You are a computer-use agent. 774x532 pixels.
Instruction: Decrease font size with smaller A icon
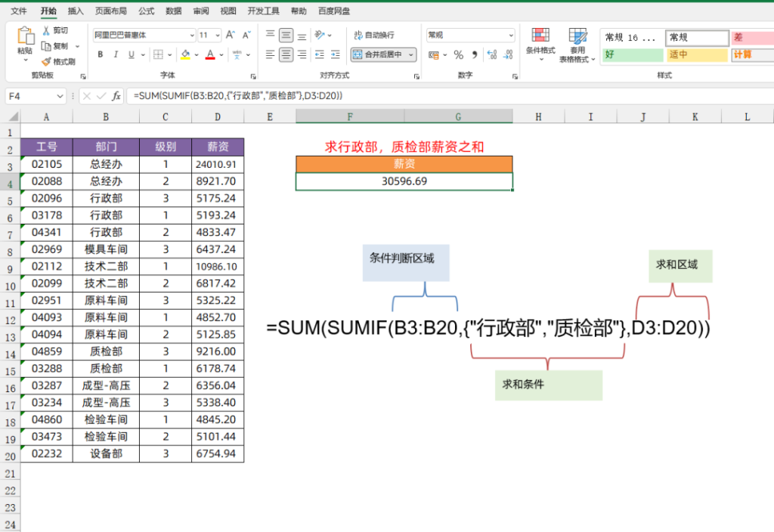click(246, 35)
